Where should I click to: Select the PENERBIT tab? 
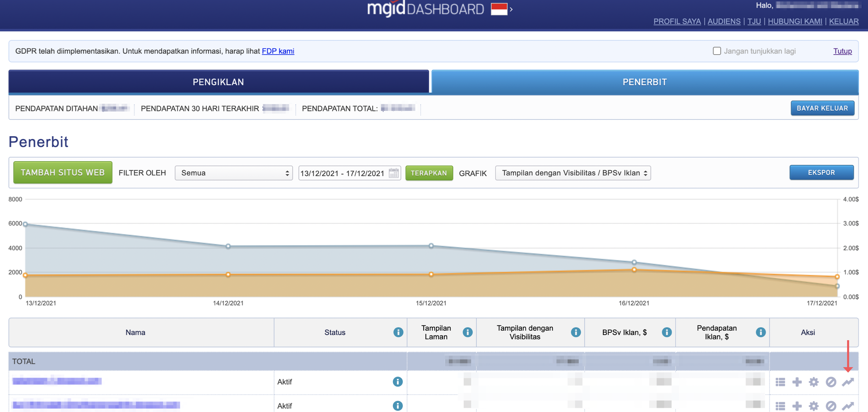click(x=644, y=82)
